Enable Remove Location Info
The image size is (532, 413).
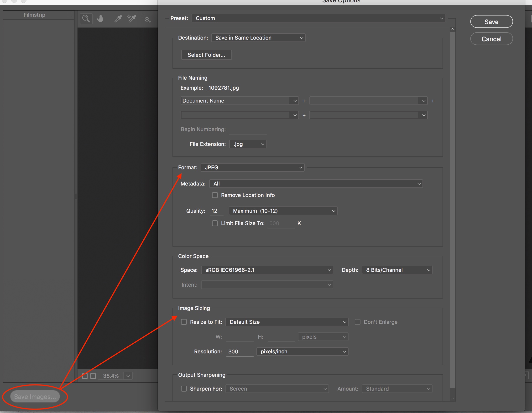tap(215, 195)
